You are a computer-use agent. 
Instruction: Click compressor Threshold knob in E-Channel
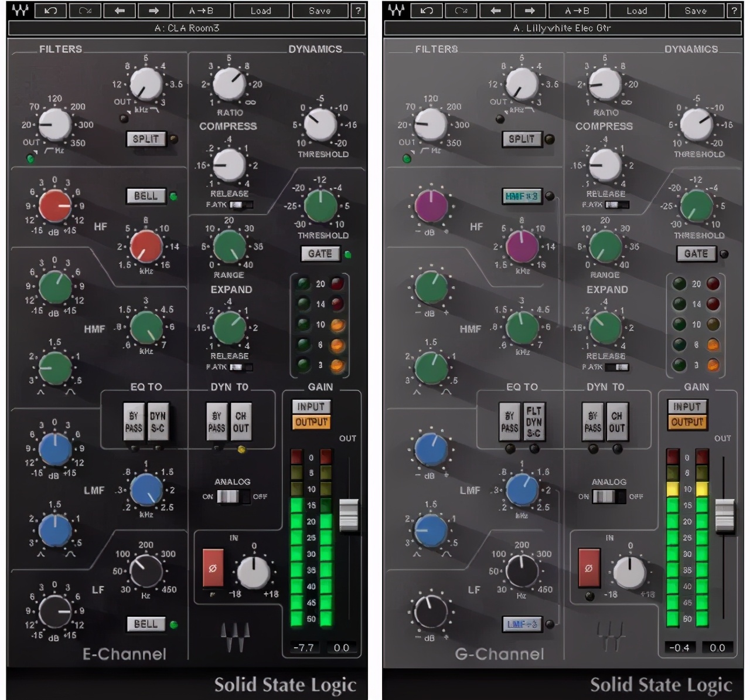pos(321,124)
